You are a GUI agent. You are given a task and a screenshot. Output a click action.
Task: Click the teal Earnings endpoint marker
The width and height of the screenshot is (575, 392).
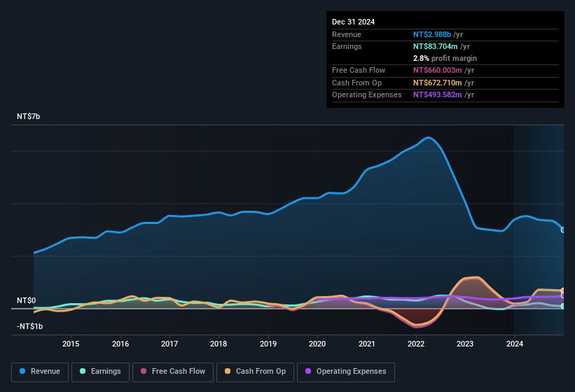[x=563, y=307]
